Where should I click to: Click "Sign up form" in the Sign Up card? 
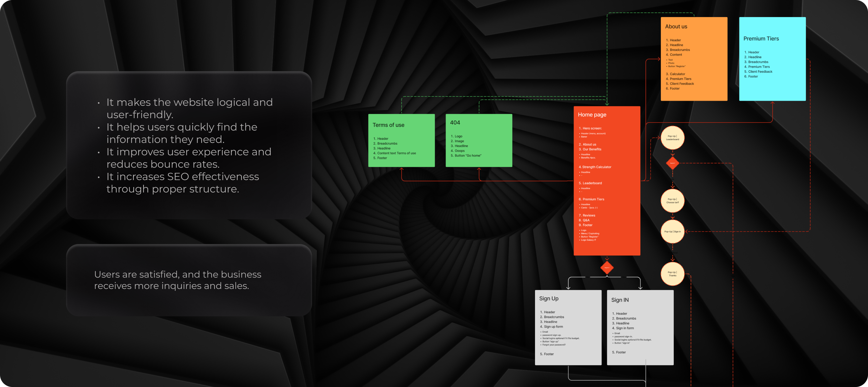point(551,327)
